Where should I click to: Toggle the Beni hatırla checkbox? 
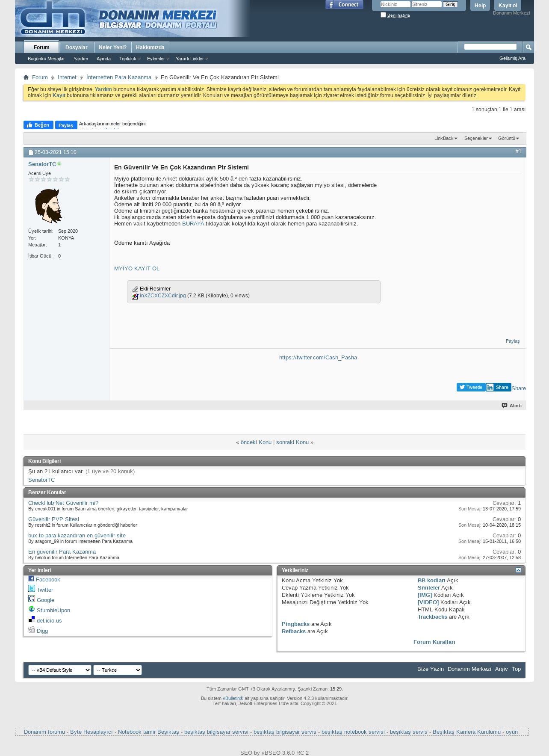click(383, 15)
